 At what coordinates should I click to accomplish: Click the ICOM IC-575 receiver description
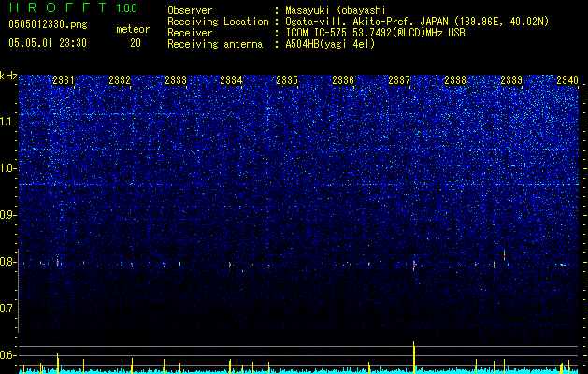[375, 33]
